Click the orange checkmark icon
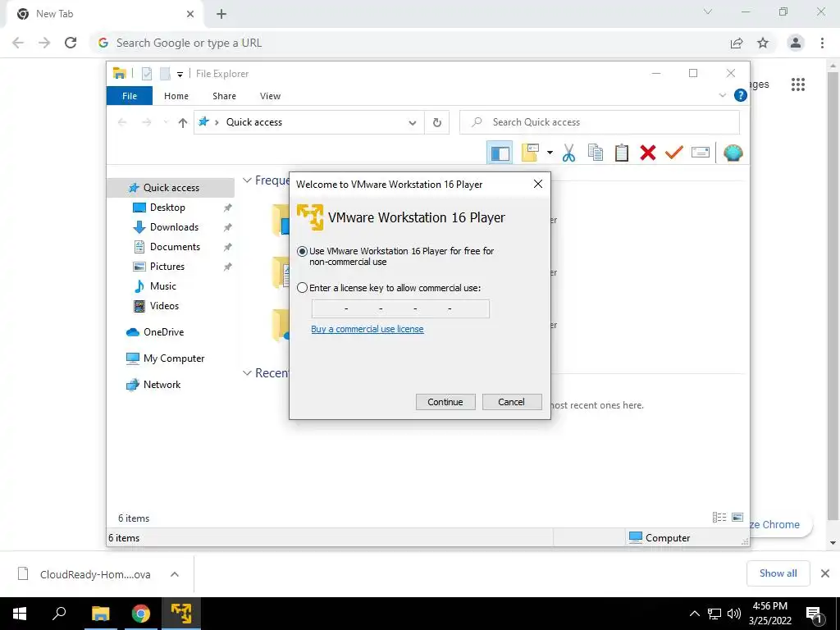The height and width of the screenshot is (630, 840). click(674, 153)
